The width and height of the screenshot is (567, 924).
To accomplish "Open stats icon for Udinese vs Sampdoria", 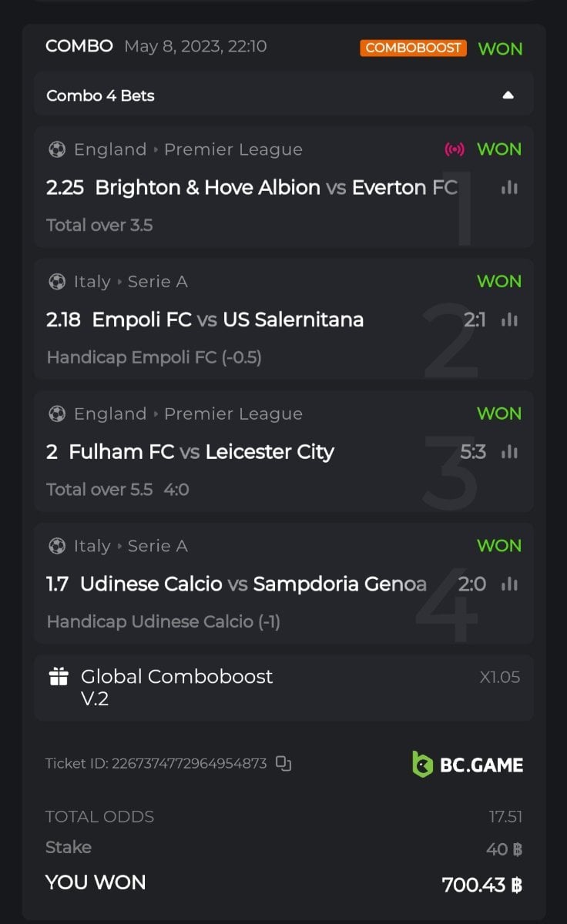I will click(x=509, y=584).
